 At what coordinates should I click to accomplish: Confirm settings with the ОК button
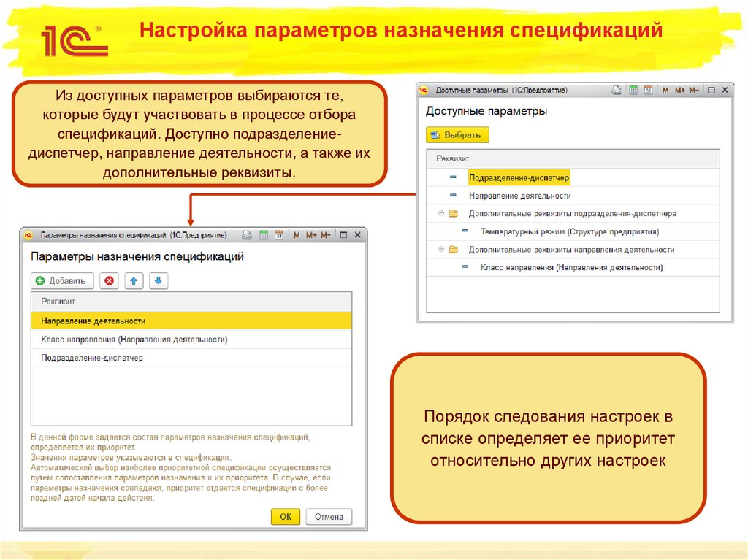tap(286, 516)
